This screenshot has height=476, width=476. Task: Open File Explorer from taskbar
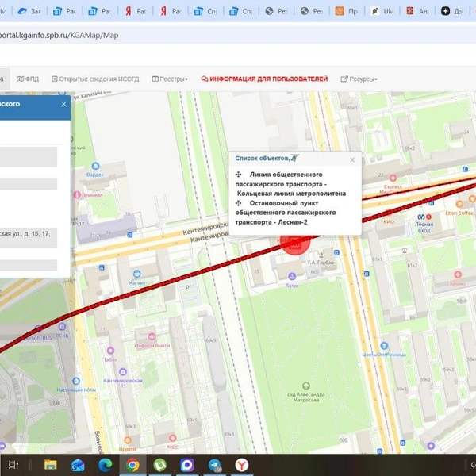point(51,464)
